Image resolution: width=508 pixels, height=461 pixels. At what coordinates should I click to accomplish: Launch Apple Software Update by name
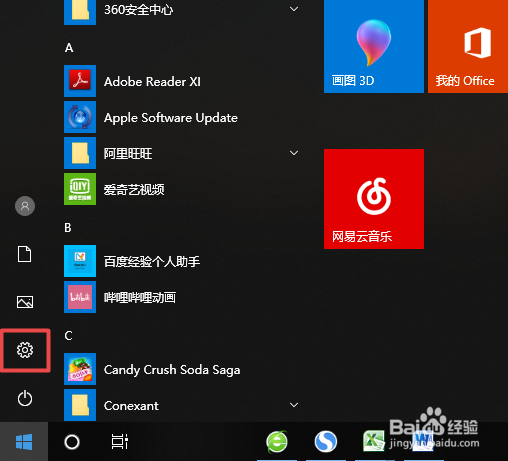[x=171, y=118]
